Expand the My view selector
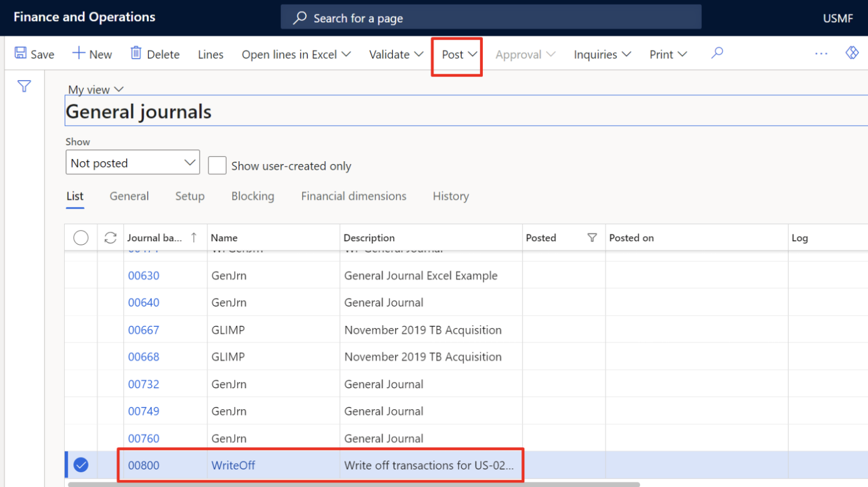 [x=95, y=90]
